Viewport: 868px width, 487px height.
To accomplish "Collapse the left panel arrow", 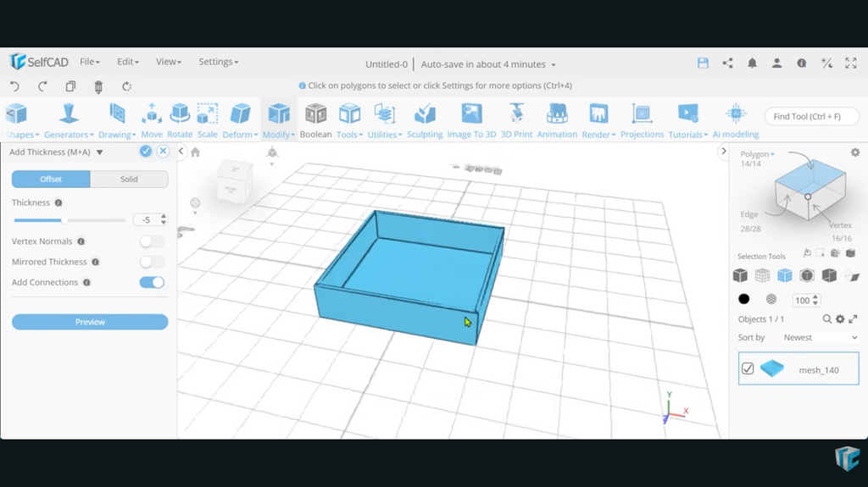I will pos(181,151).
